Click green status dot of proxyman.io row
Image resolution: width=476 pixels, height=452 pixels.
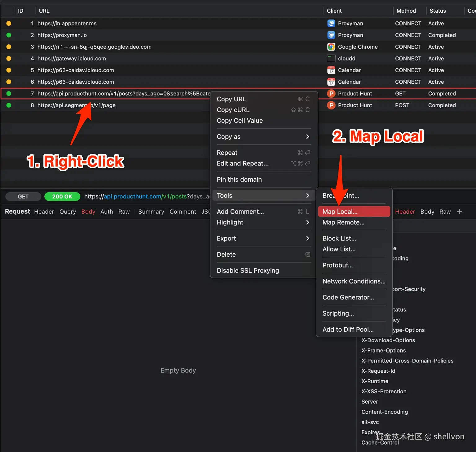9,35
